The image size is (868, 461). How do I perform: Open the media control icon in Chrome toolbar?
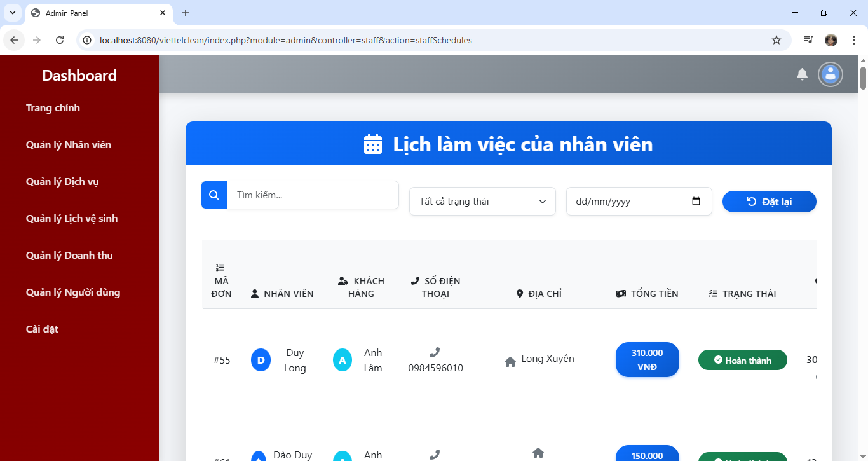808,40
